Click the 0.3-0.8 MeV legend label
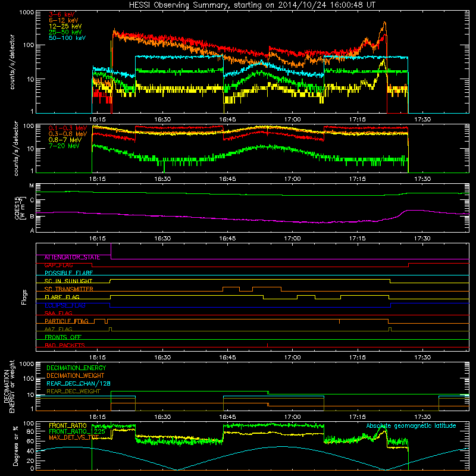This screenshot has height=476, width=476. pyautogui.click(x=68, y=134)
